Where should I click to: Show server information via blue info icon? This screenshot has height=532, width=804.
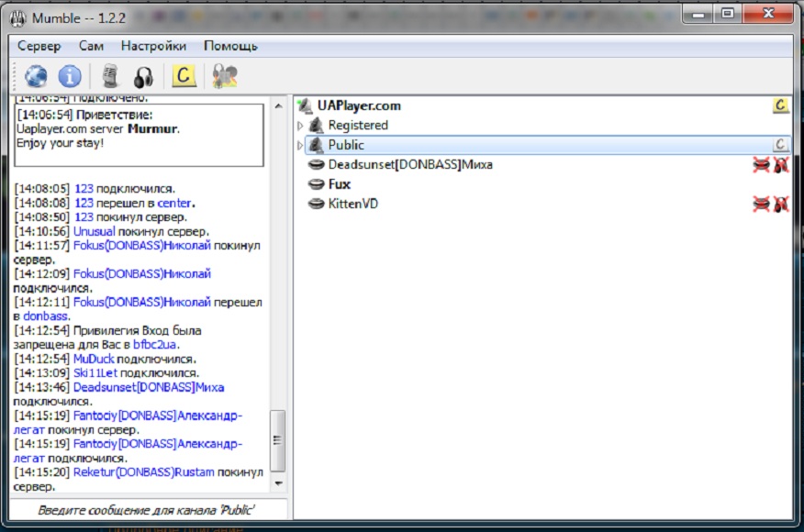pos(69,76)
